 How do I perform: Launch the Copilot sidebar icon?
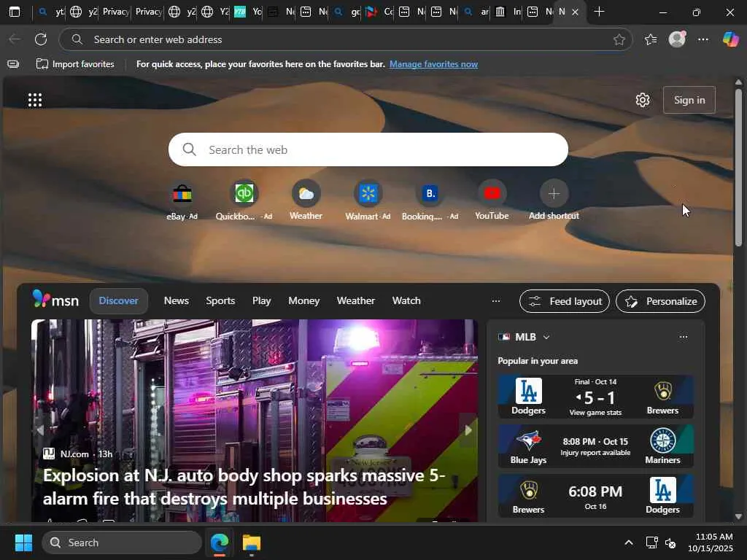click(x=730, y=39)
